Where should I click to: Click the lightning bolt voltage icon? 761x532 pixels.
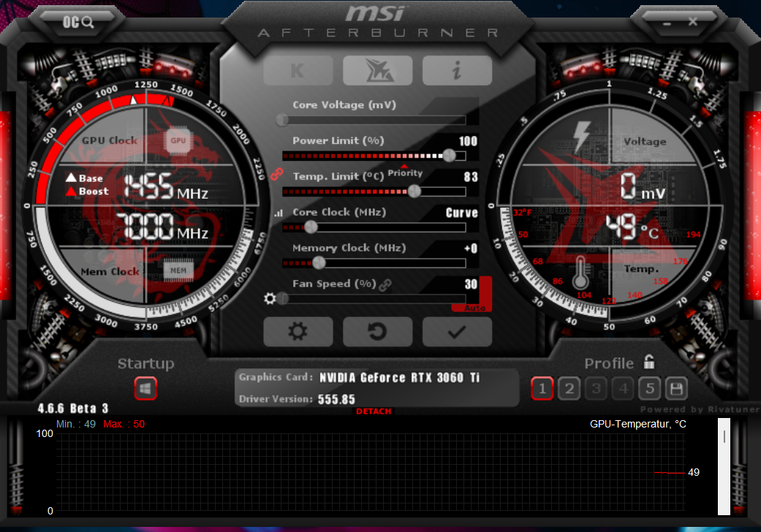coord(581,137)
